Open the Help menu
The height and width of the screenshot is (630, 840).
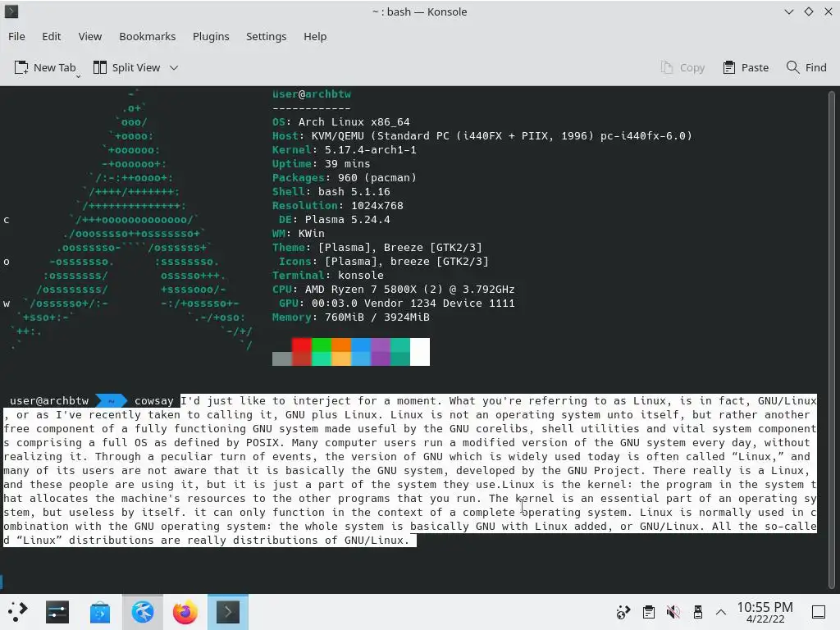point(315,36)
